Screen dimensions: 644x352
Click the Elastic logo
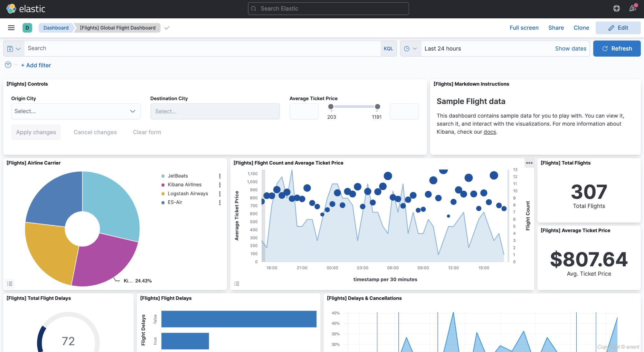click(26, 9)
